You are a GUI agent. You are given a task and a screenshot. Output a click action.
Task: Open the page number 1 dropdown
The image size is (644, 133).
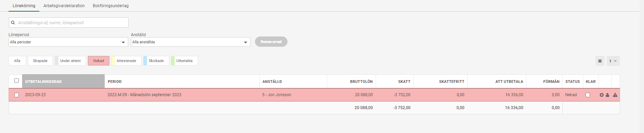pos(613,61)
